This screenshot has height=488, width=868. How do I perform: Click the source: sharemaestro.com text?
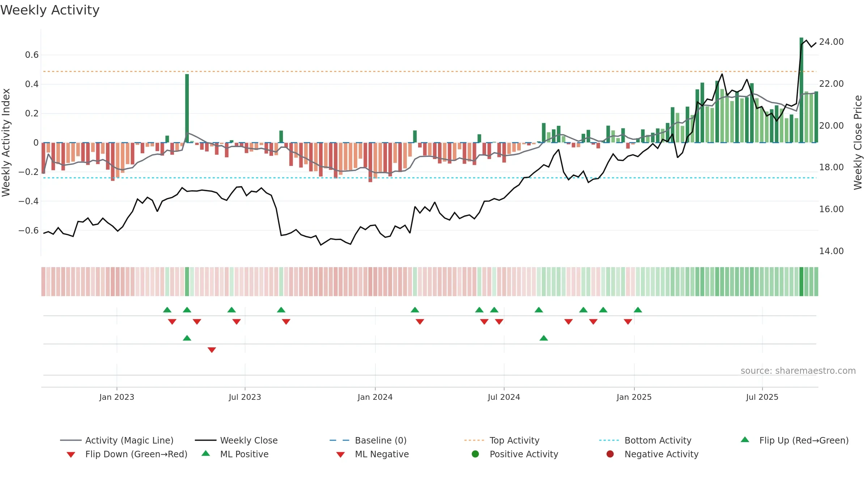(798, 371)
